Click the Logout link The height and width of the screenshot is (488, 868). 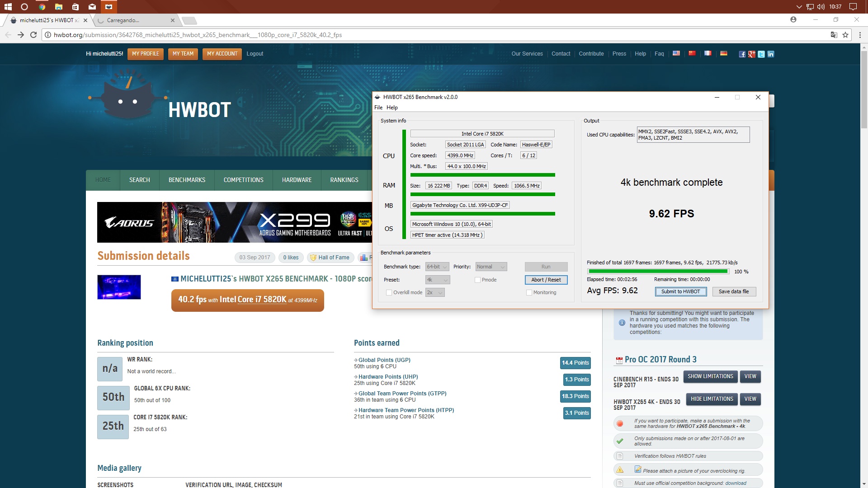point(255,54)
